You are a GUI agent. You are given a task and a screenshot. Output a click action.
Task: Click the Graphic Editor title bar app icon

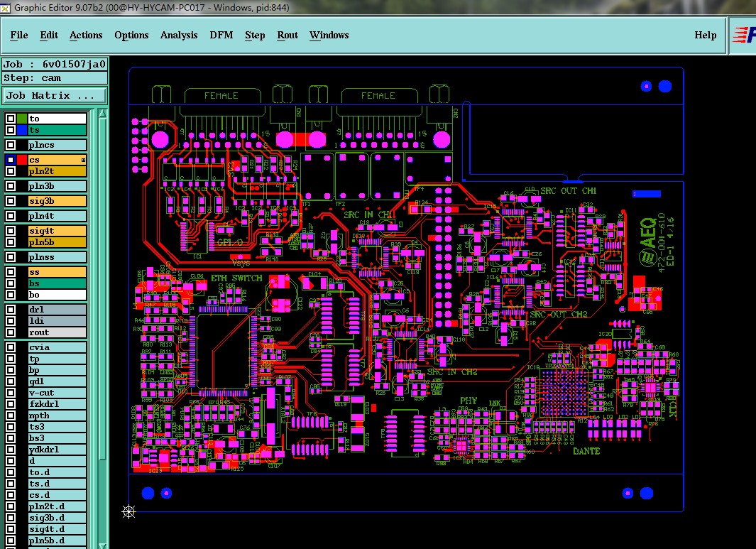pyautogui.click(x=5, y=8)
